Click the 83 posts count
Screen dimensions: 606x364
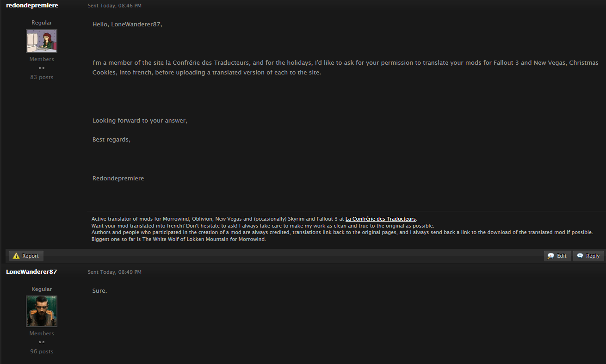pos(42,77)
